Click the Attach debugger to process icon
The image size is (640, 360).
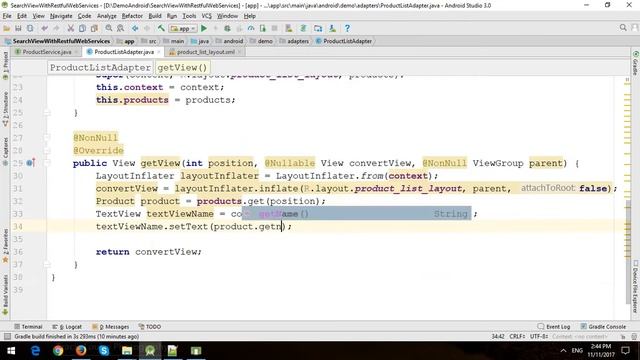tap(262, 28)
